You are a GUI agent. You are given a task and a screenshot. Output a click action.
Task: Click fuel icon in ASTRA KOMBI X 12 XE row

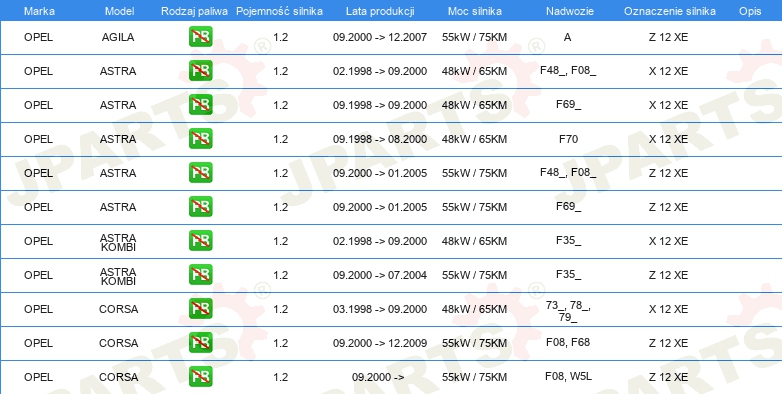click(x=200, y=241)
